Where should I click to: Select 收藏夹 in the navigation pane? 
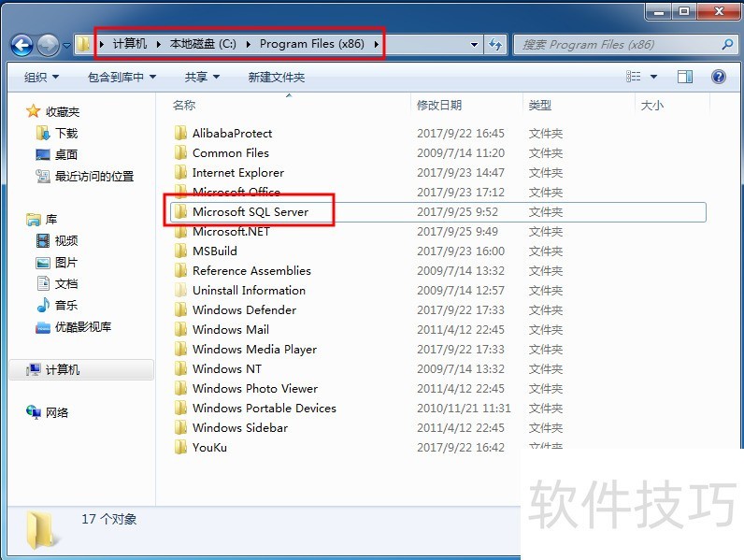point(52,111)
